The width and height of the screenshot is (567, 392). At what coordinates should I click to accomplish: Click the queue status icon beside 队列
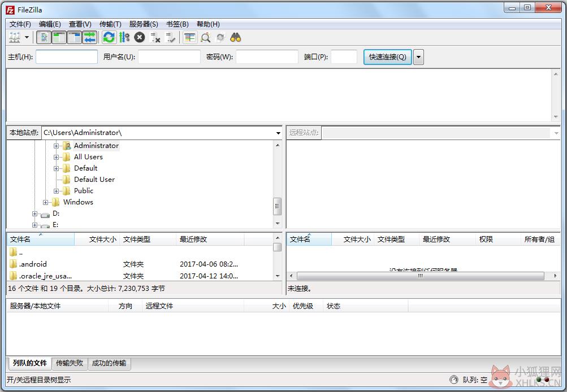(x=453, y=380)
